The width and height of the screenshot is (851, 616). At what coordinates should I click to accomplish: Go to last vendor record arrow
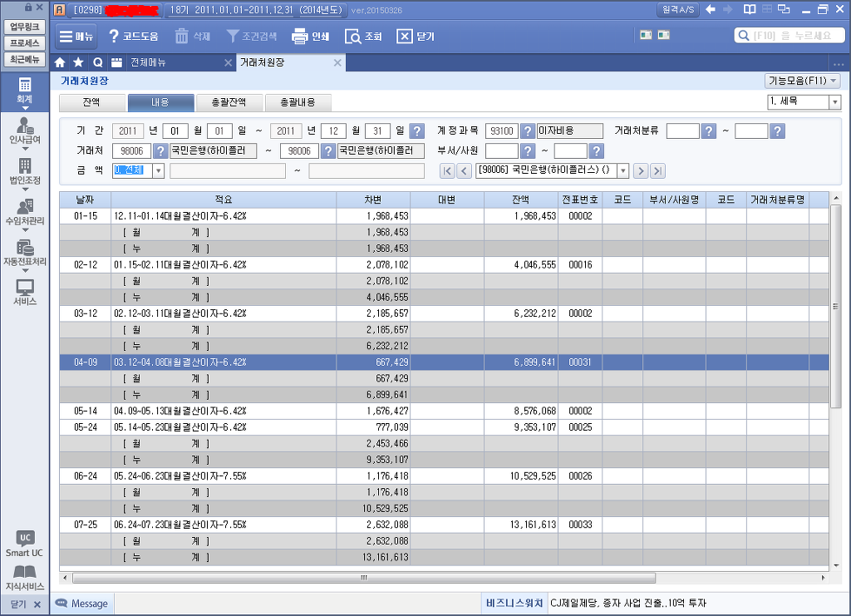[657, 171]
